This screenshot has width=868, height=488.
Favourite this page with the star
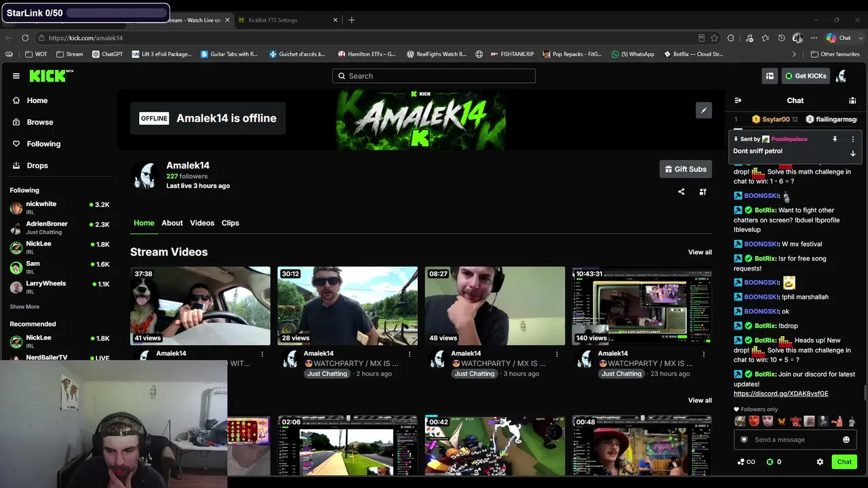tap(715, 38)
